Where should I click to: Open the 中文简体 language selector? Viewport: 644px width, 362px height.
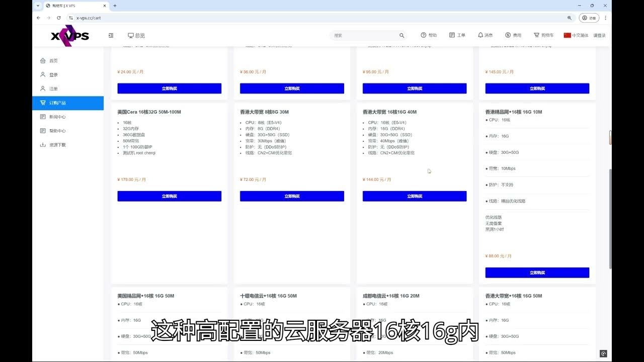(x=578, y=35)
